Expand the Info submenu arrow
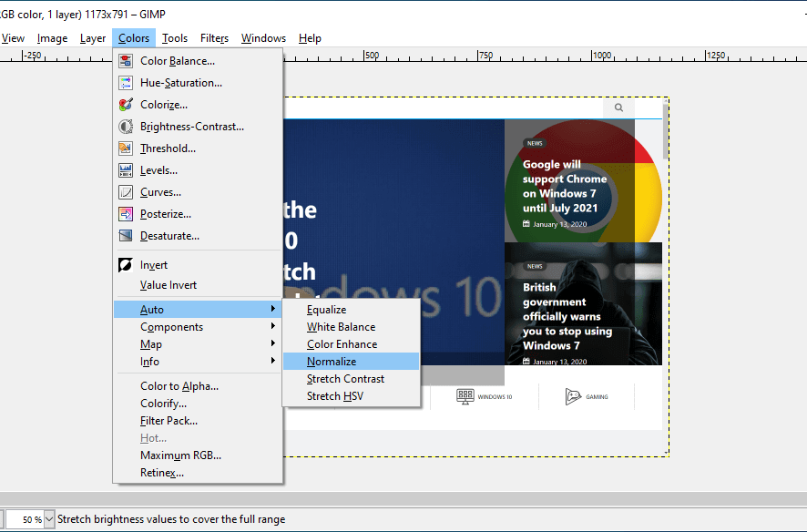The image size is (807, 532). [272, 361]
